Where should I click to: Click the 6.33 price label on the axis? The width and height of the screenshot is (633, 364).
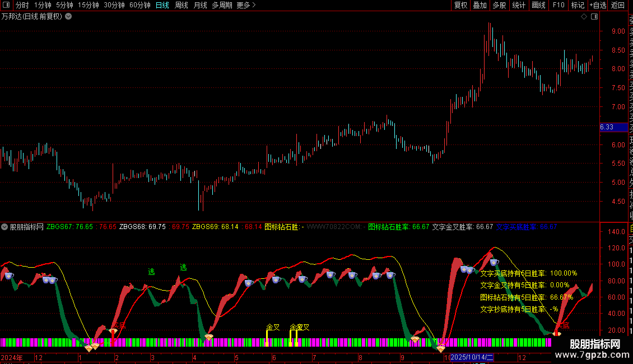coord(613,127)
